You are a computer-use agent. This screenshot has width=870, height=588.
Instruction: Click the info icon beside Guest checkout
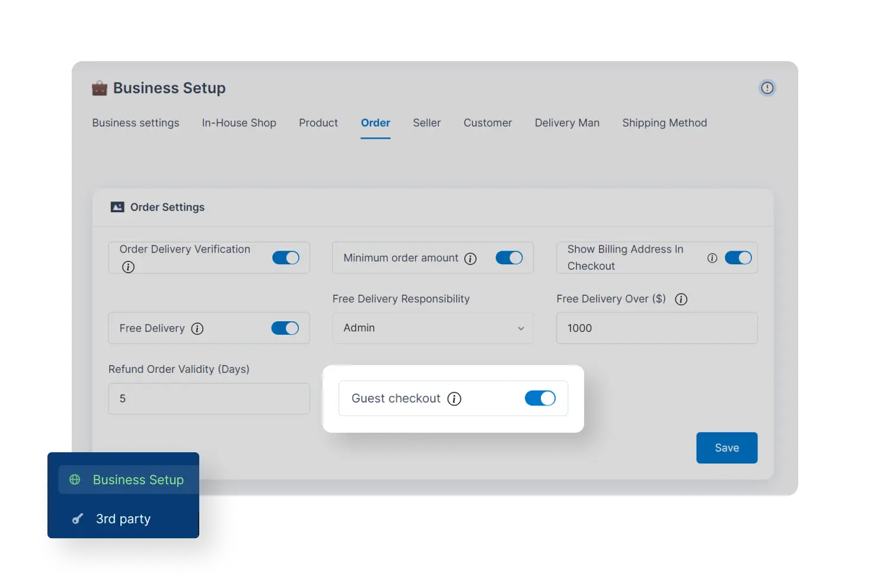[x=454, y=398]
